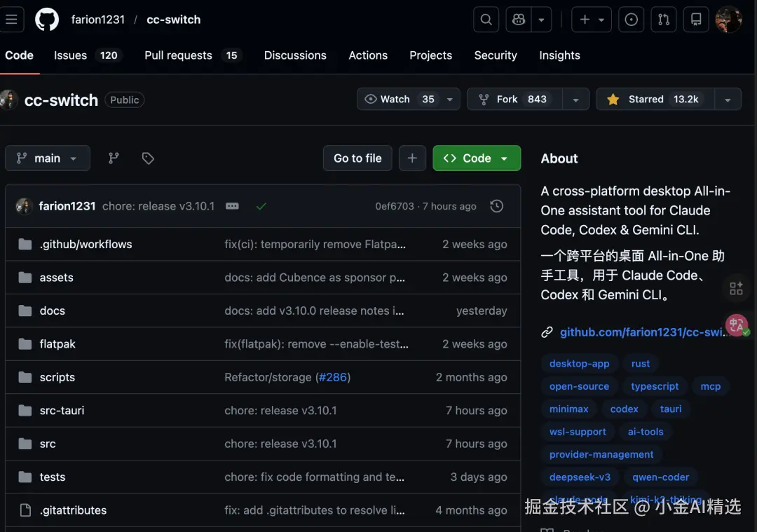Screen dimensions: 757x532
Task: Click the translate extension floating icon
Action: pyautogui.click(x=736, y=325)
